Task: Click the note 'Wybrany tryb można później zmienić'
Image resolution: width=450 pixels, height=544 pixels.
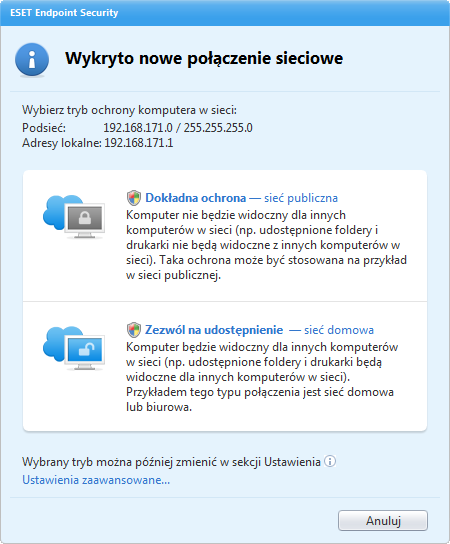Action: pyautogui.click(x=171, y=462)
